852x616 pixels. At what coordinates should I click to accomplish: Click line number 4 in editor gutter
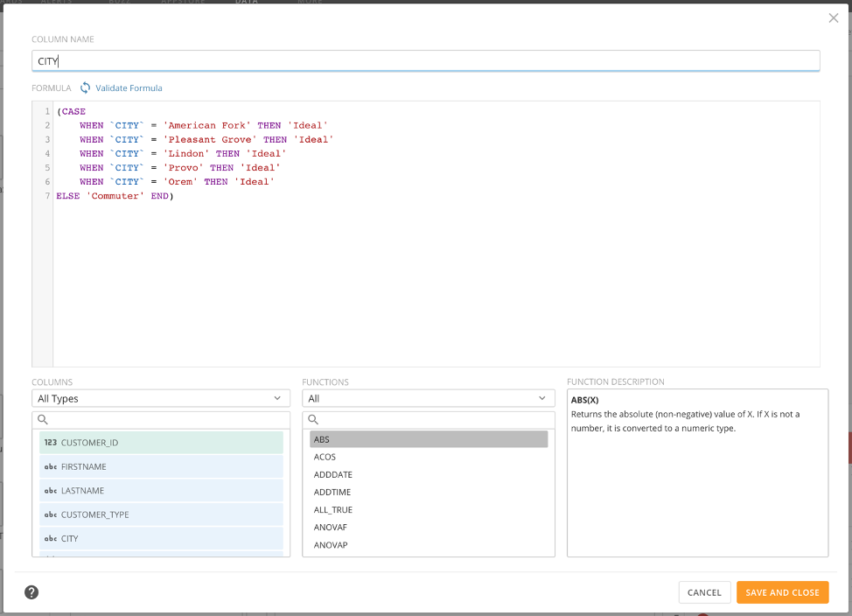coord(47,154)
